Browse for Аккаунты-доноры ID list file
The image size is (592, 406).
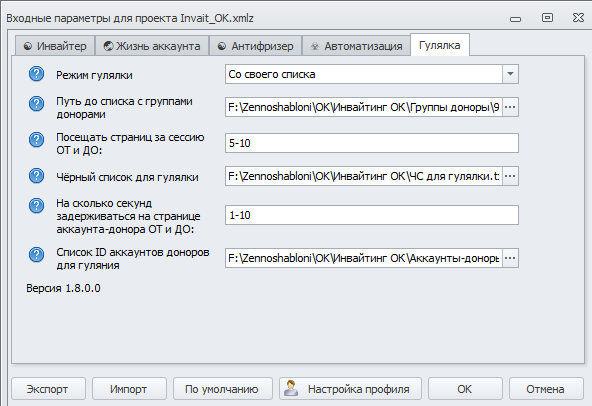pos(510,258)
